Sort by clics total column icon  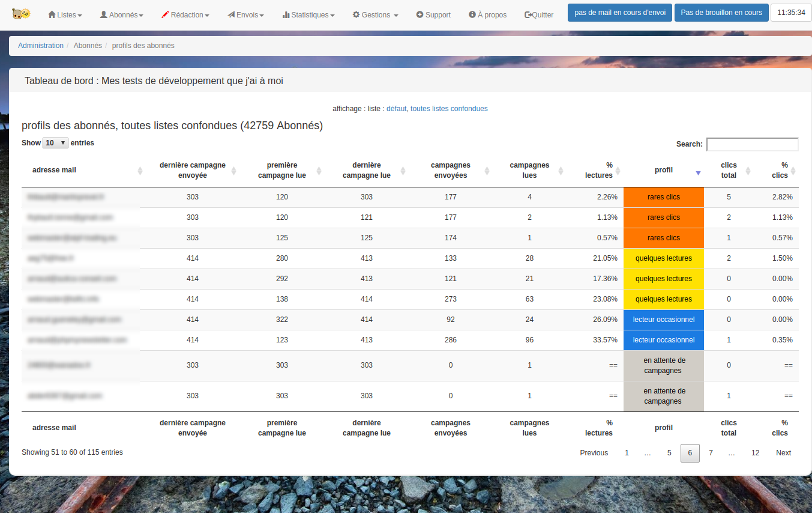748,171
